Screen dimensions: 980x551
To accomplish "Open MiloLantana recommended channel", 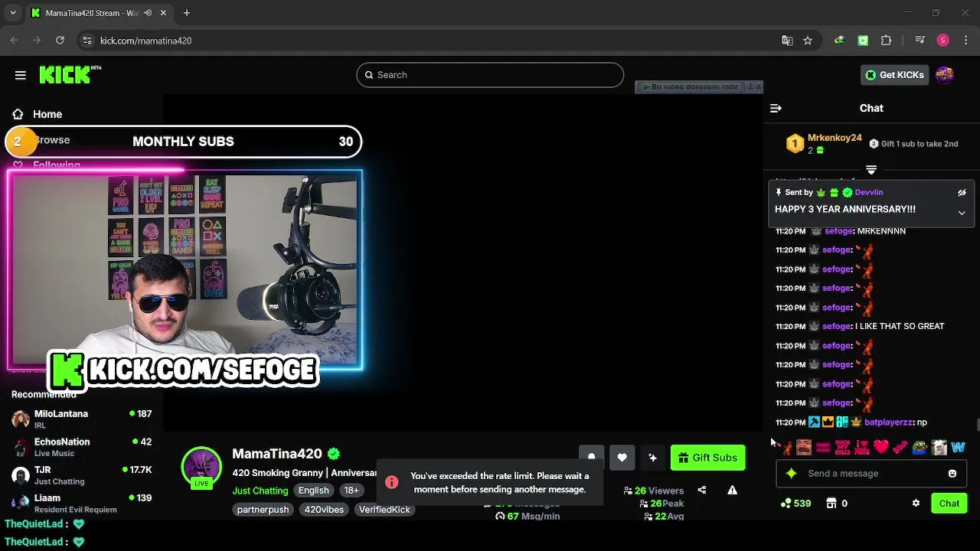I will 81,419.
